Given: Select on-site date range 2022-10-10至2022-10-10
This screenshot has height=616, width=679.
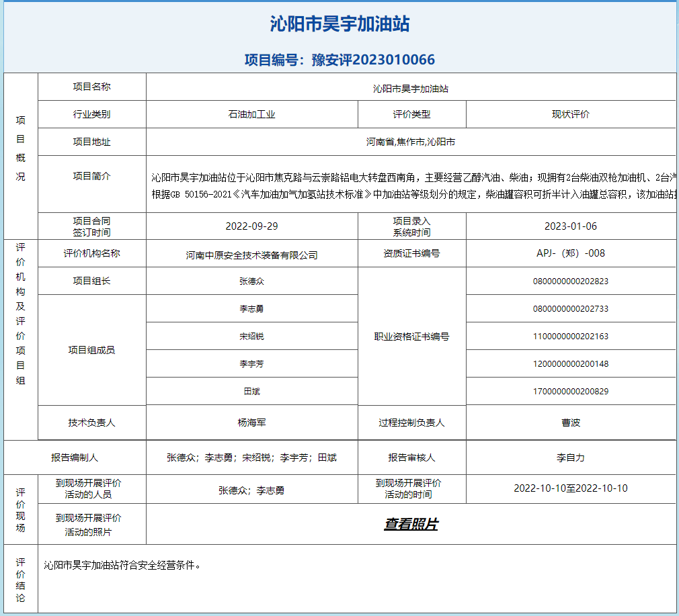Looking at the screenshot, I should point(571,488).
